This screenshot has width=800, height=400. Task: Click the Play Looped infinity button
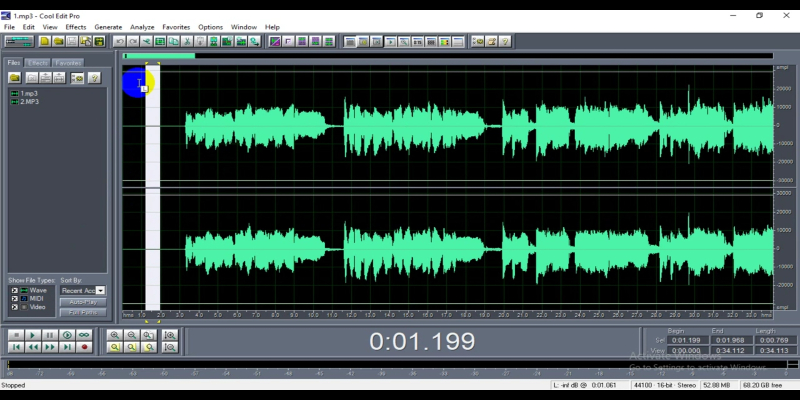[x=85, y=334]
